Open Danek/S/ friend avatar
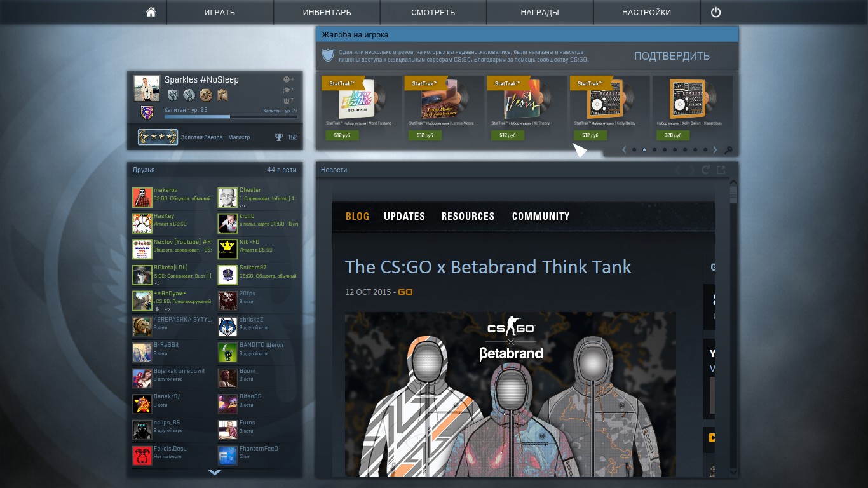Image resolution: width=868 pixels, height=488 pixels. [142, 404]
